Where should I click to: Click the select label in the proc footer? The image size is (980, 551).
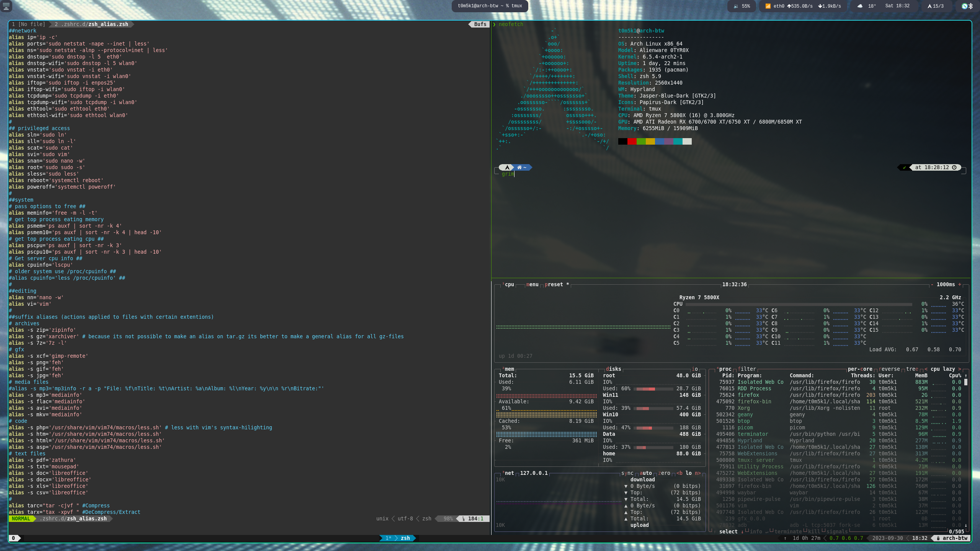click(728, 531)
